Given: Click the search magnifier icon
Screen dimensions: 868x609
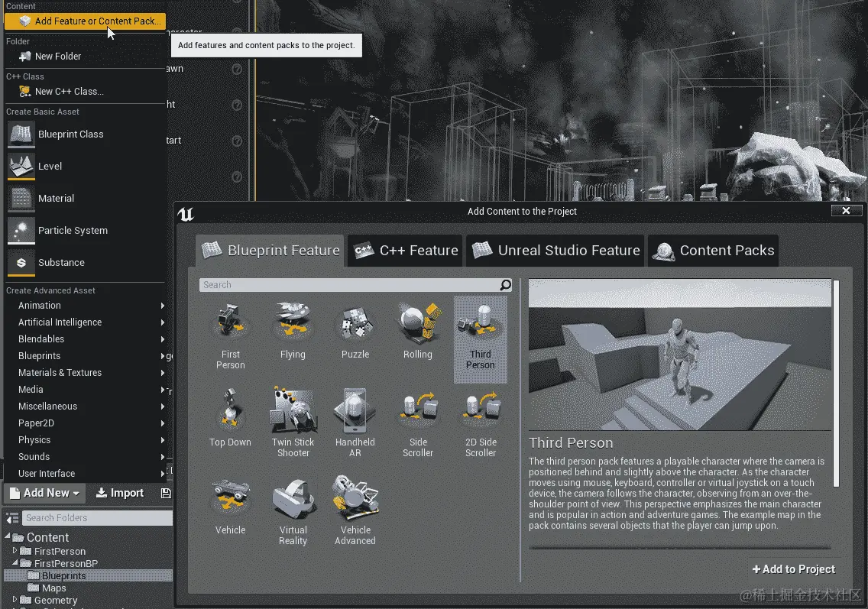Looking at the screenshot, I should point(505,284).
